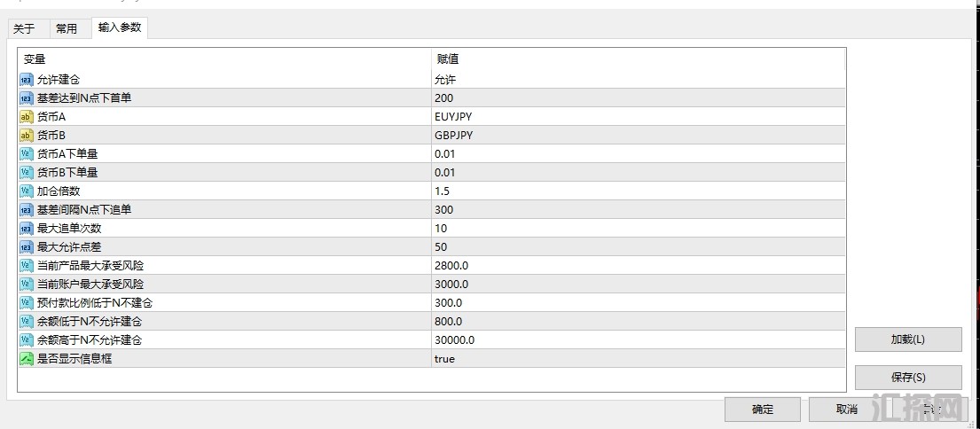Screen dimensions: 980x429
Task: Open the 允许建仓 value dropdown showing 允许
Action: [x=637, y=79]
